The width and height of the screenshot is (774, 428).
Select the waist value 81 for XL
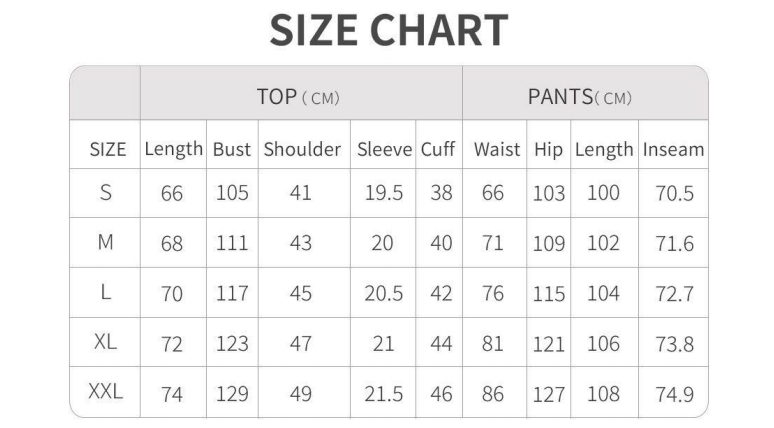[x=493, y=343]
